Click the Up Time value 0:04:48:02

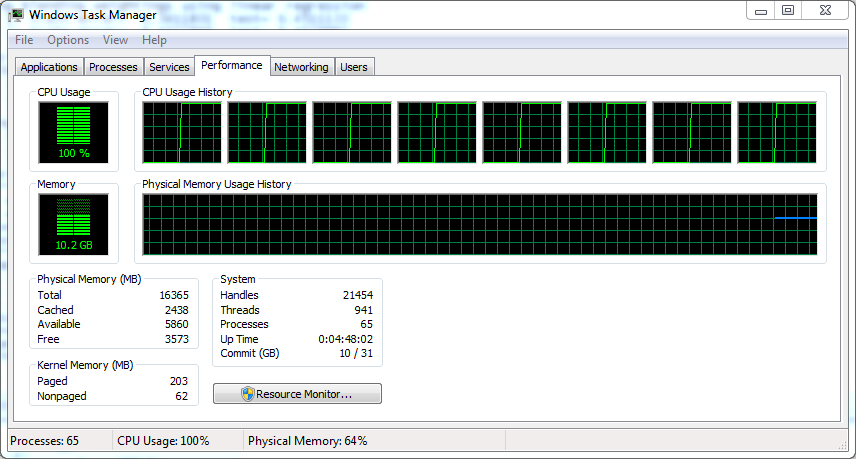[x=346, y=339]
